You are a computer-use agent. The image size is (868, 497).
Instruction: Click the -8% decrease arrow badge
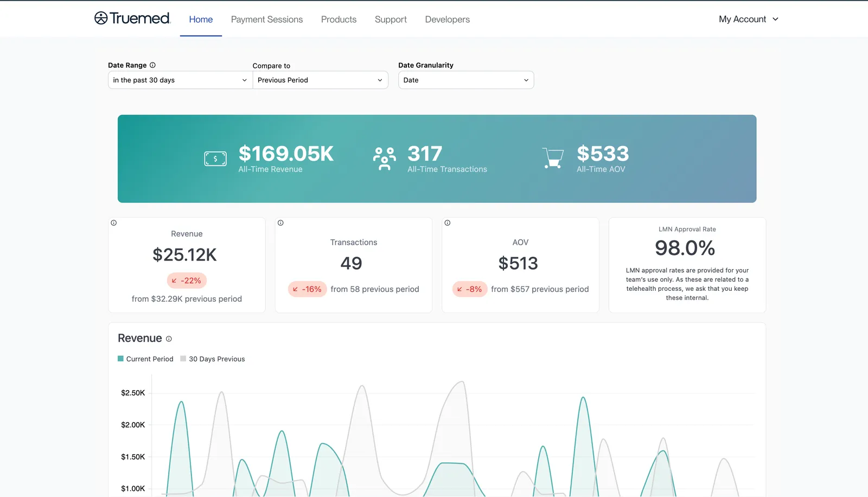470,289
